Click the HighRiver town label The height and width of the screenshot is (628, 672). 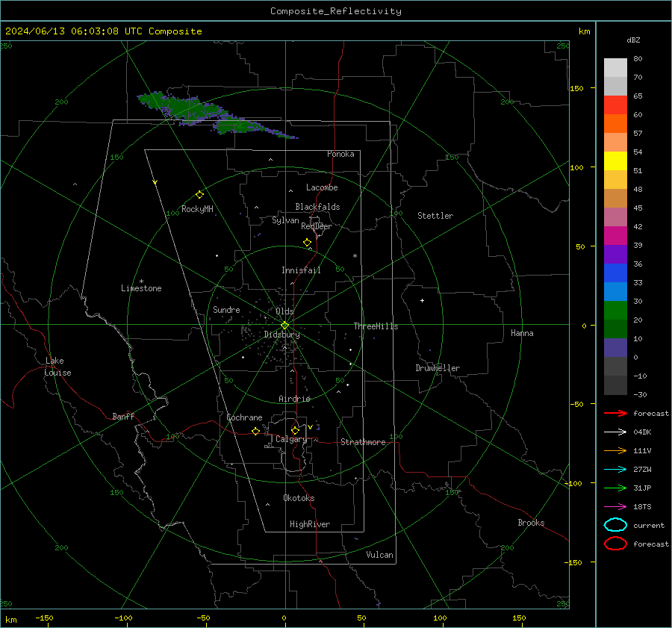pyautogui.click(x=310, y=524)
